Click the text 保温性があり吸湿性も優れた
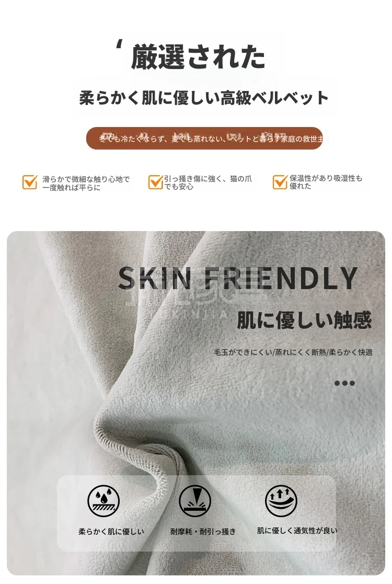 [326, 182]
